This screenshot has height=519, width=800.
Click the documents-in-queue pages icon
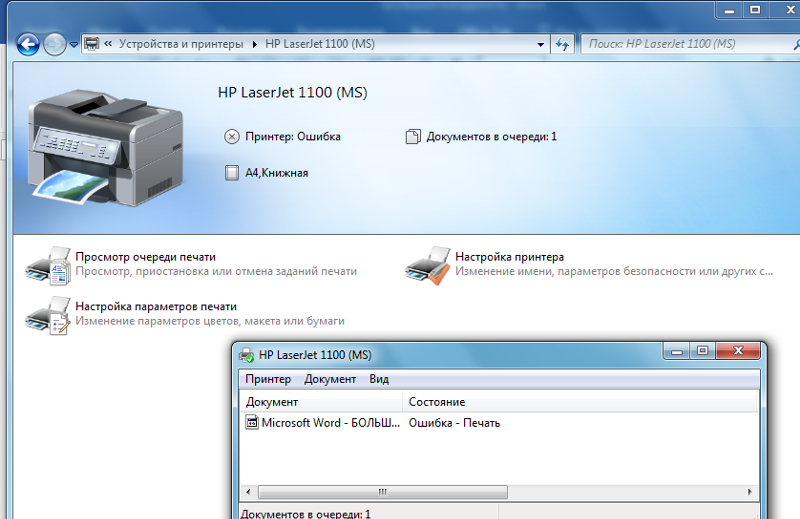click(x=413, y=137)
